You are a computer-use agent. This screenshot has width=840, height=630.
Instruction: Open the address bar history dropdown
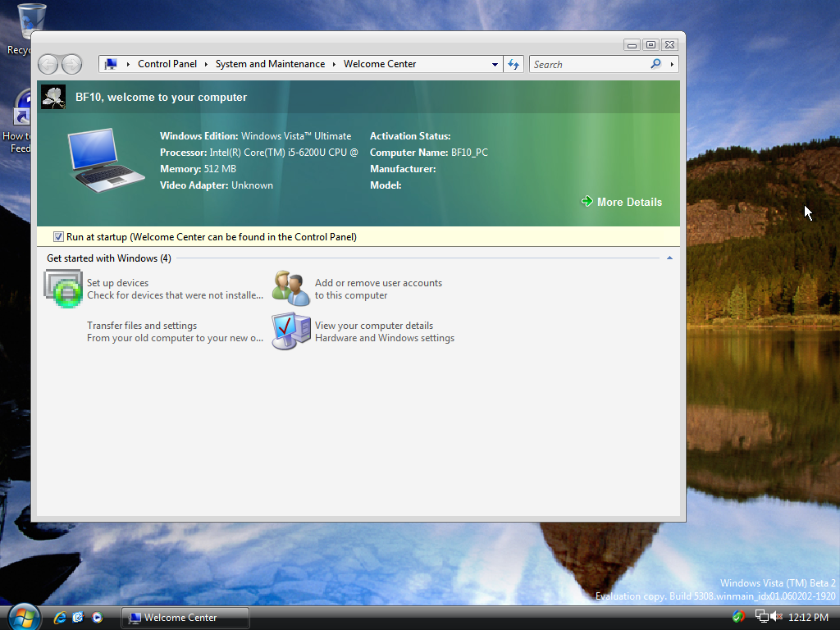(x=495, y=64)
